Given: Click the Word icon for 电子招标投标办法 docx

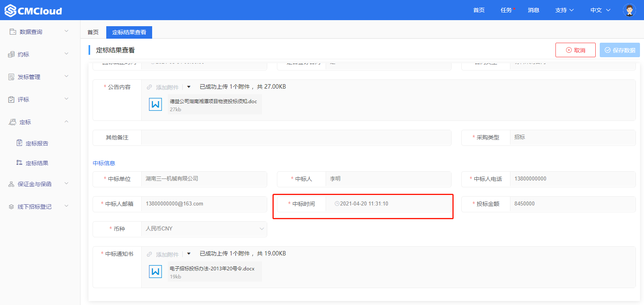Looking at the screenshot, I should pos(155,272).
